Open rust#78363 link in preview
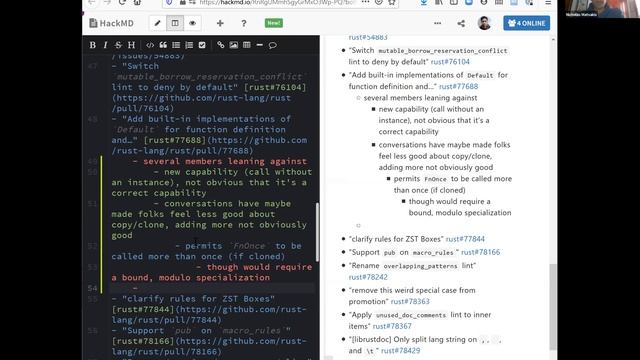This screenshot has height=360, width=640. coord(410,301)
